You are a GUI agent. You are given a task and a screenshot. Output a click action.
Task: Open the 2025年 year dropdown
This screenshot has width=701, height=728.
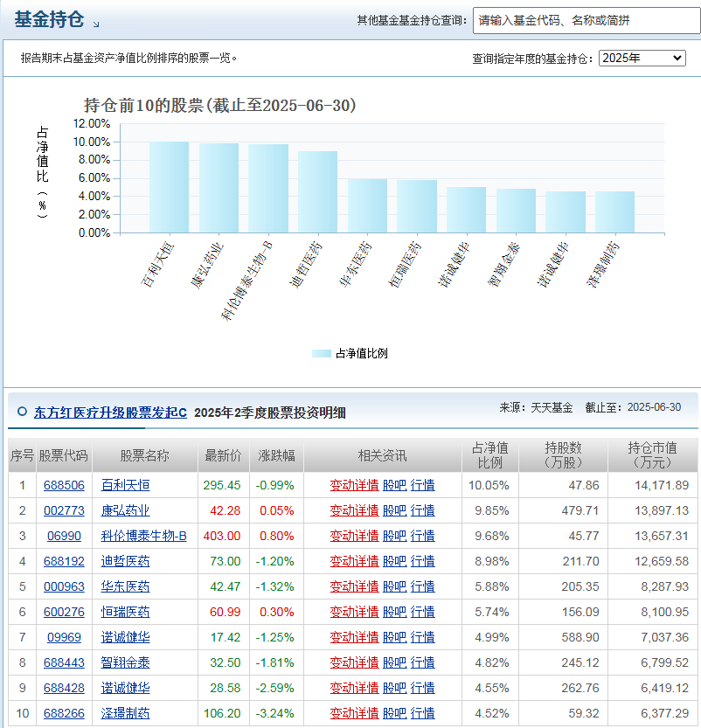pos(642,58)
